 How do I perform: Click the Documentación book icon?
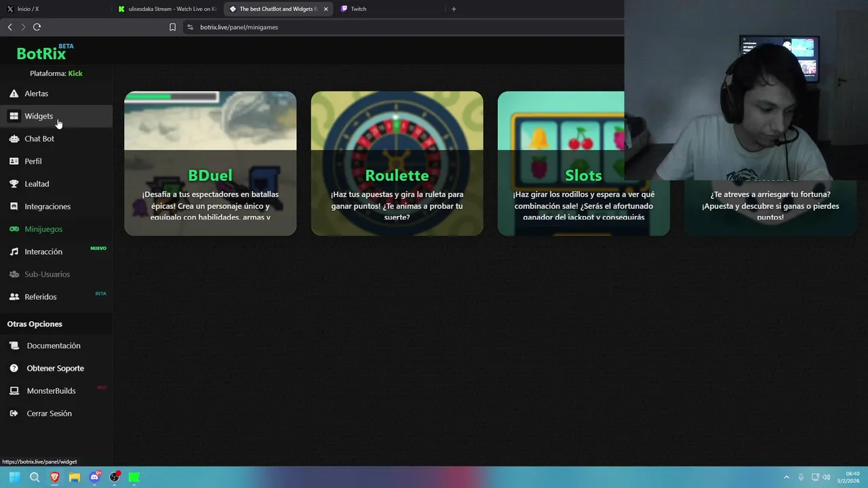click(14, 346)
